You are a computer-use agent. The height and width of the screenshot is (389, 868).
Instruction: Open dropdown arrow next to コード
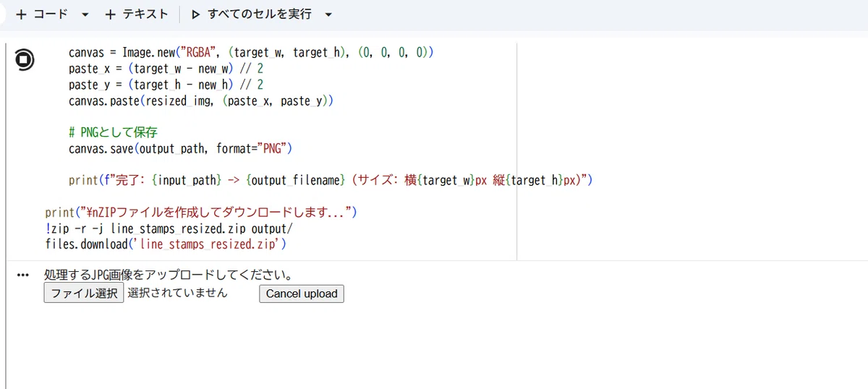85,14
